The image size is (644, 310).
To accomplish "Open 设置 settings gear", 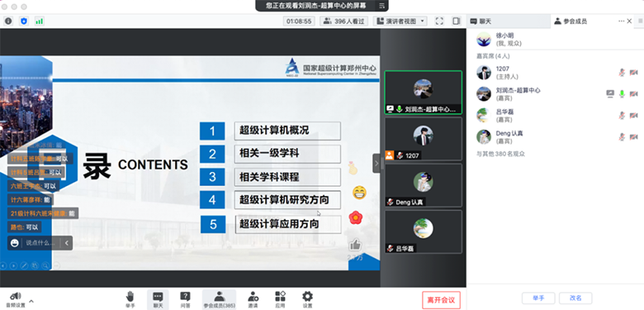I will click(307, 300).
